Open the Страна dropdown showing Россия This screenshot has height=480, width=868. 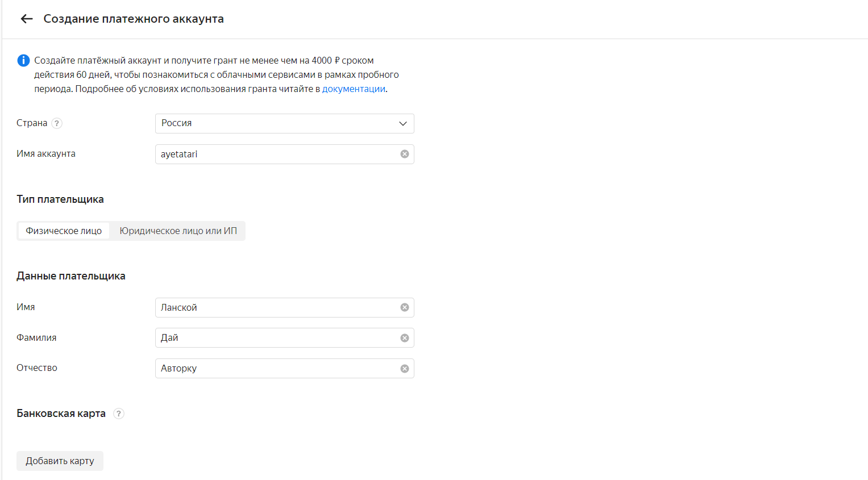click(279, 123)
